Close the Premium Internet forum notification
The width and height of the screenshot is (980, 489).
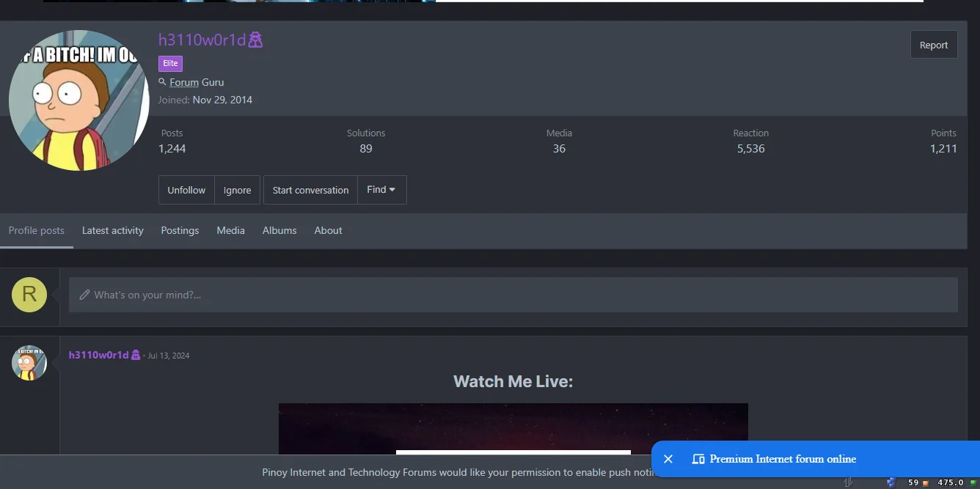click(668, 459)
